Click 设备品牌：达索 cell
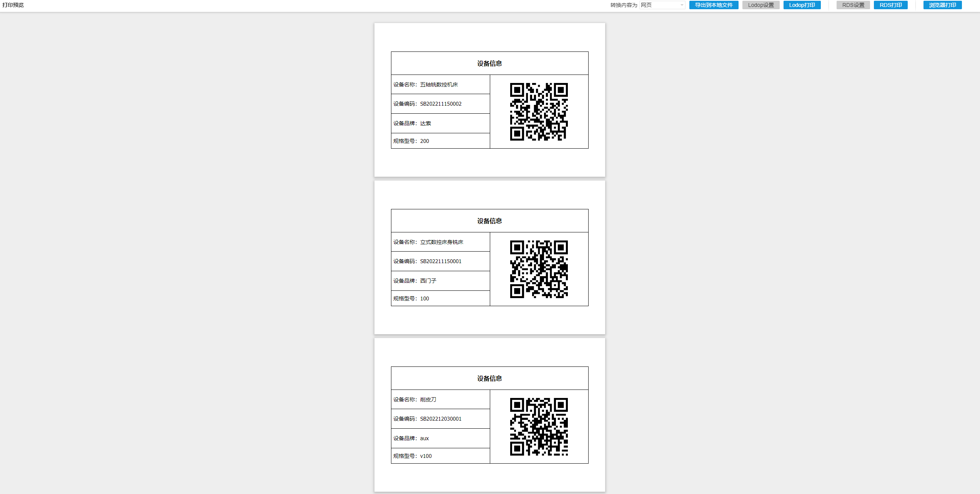This screenshot has width=980, height=494. [441, 123]
